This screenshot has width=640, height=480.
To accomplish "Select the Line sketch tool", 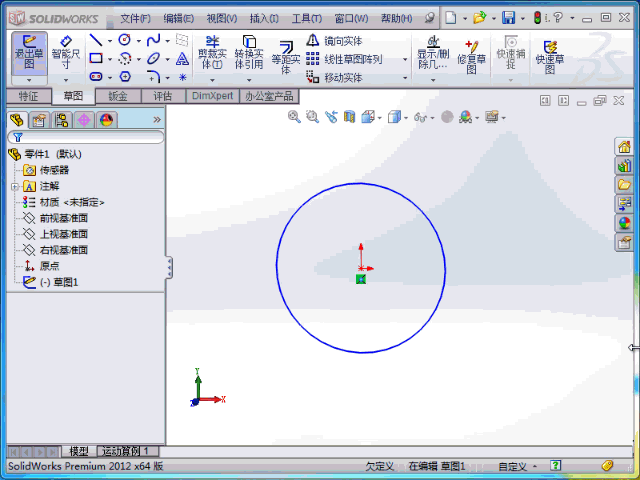I will click(96, 40).
